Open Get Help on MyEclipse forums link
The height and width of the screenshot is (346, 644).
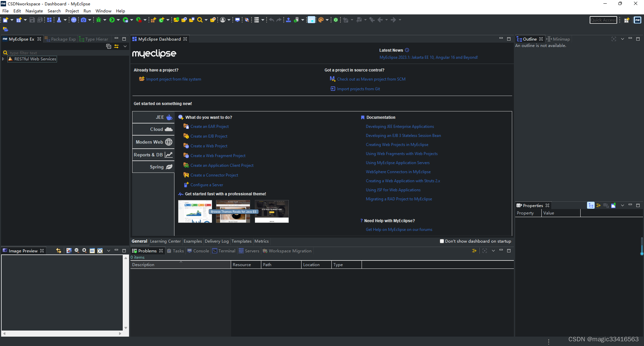[399, 230]
